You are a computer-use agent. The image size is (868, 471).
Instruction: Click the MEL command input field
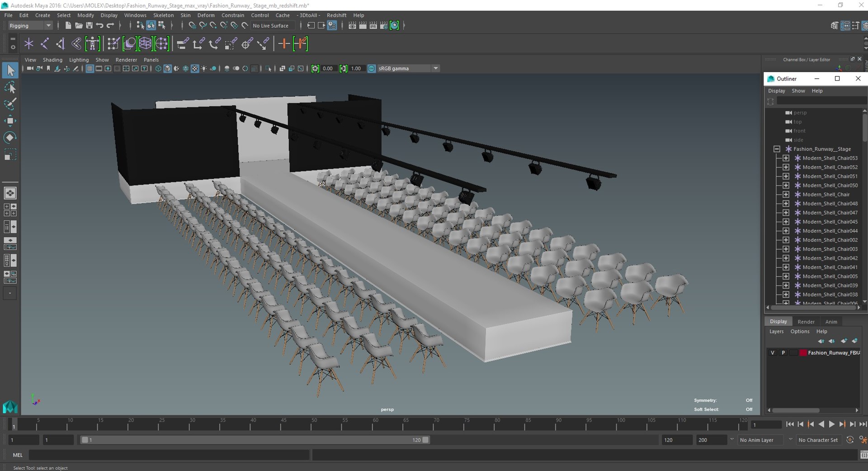(169, 455)
